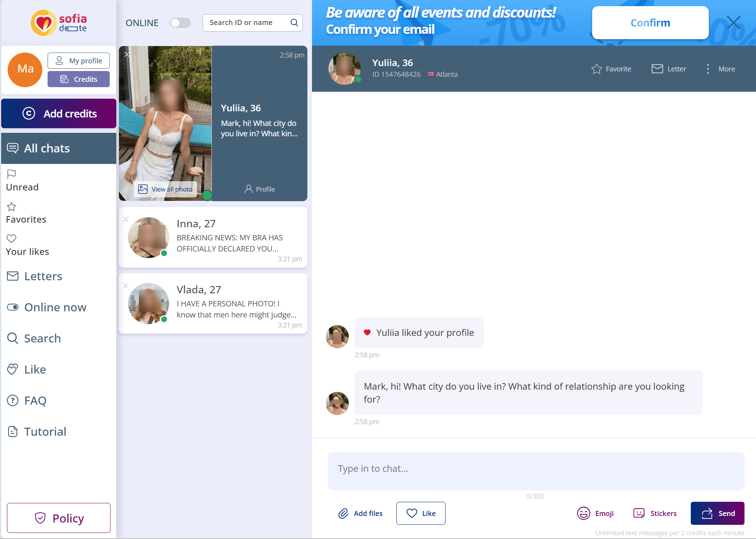Click the orange Ma user avatar
Screen dimensions: 756x539
25,69
